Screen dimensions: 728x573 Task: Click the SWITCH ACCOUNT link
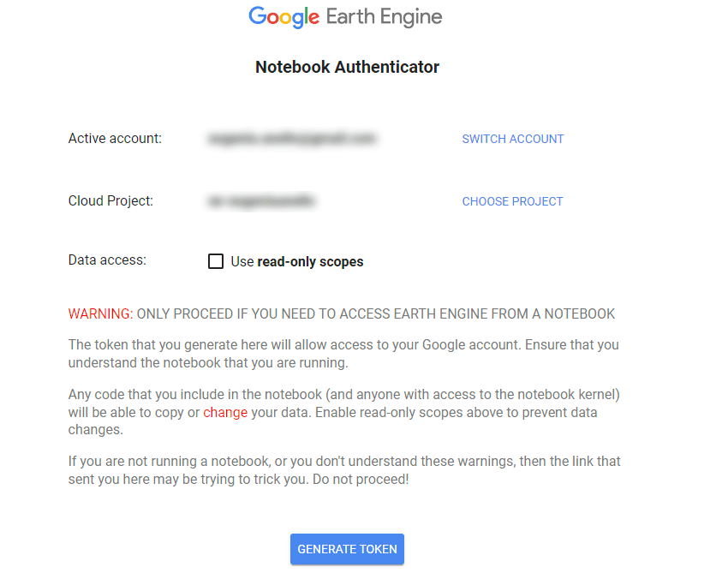coord(512,139)
